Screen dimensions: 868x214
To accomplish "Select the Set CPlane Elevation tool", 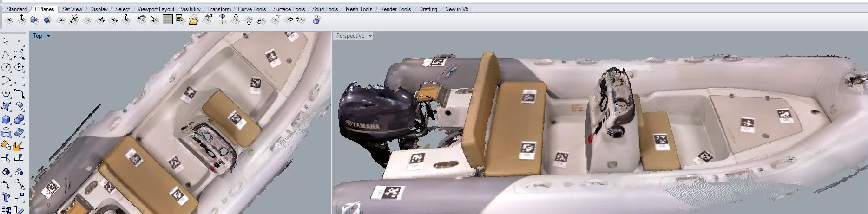I will point(21,19).
